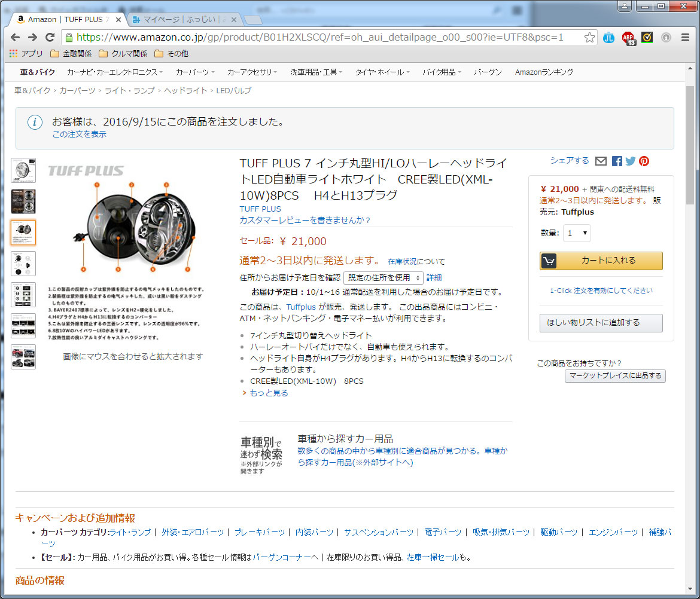Reload the page with the refresh icon
Image resolution: width=700 pixels, height=599 pixels.
tap(50, 38)
